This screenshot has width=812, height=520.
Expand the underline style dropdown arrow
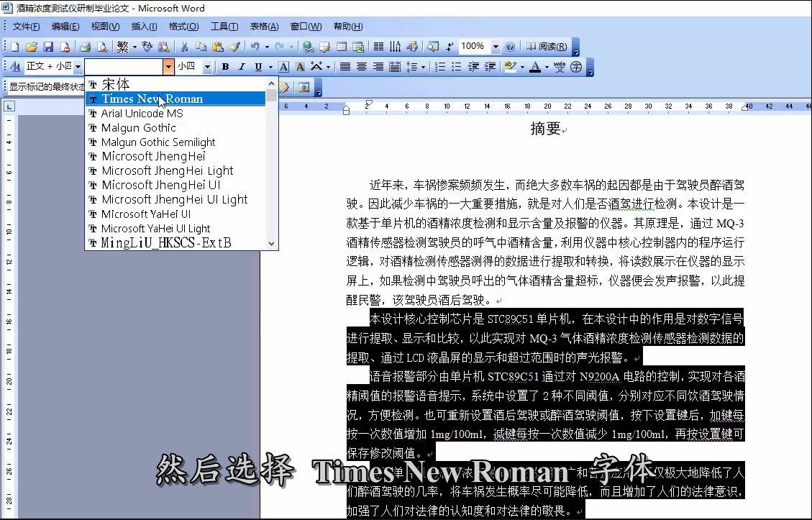point(270,67)
